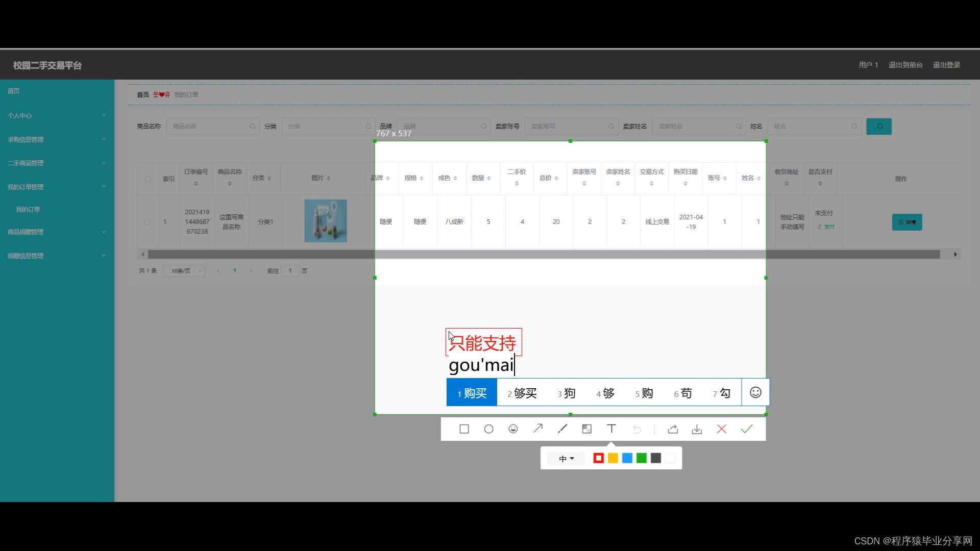Viewport: 980px width, 551px height.
Task: Pick the blue color swatch
Action: pos(627,458)
